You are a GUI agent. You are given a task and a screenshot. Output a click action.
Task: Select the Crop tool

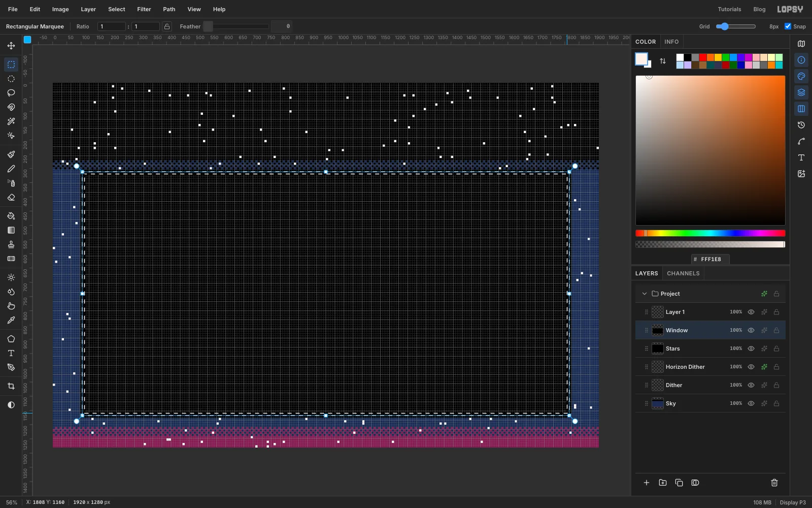click(x=11, y=386)
